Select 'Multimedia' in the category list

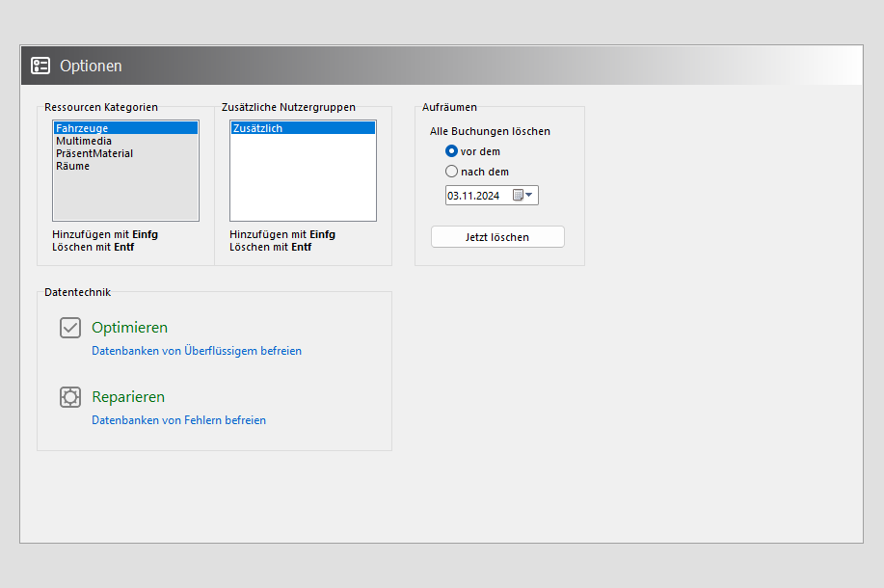[84, 141]
